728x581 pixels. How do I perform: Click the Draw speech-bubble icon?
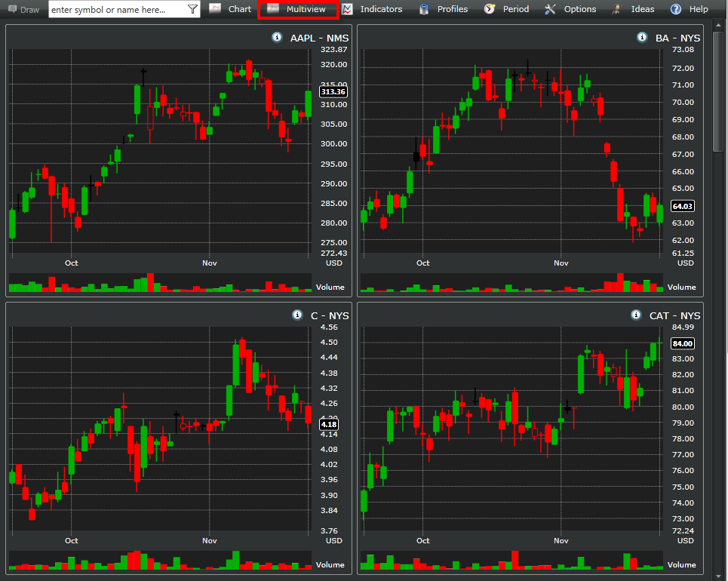[13, 9]
